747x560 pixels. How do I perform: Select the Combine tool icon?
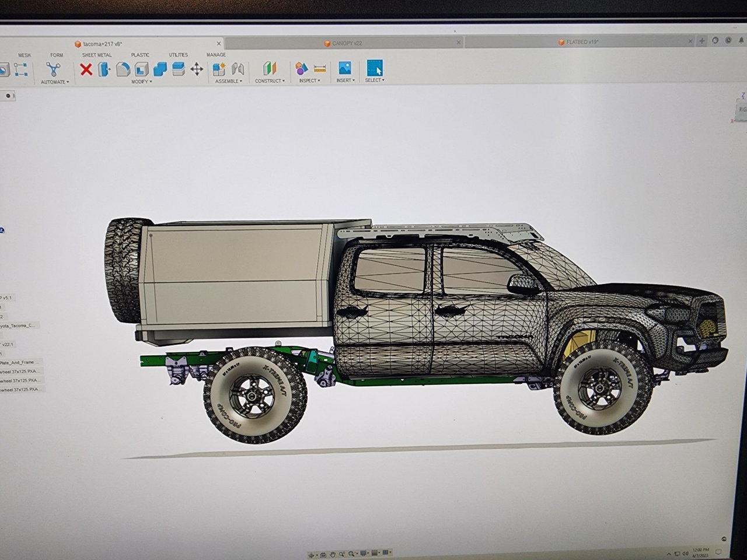[160, 69]
